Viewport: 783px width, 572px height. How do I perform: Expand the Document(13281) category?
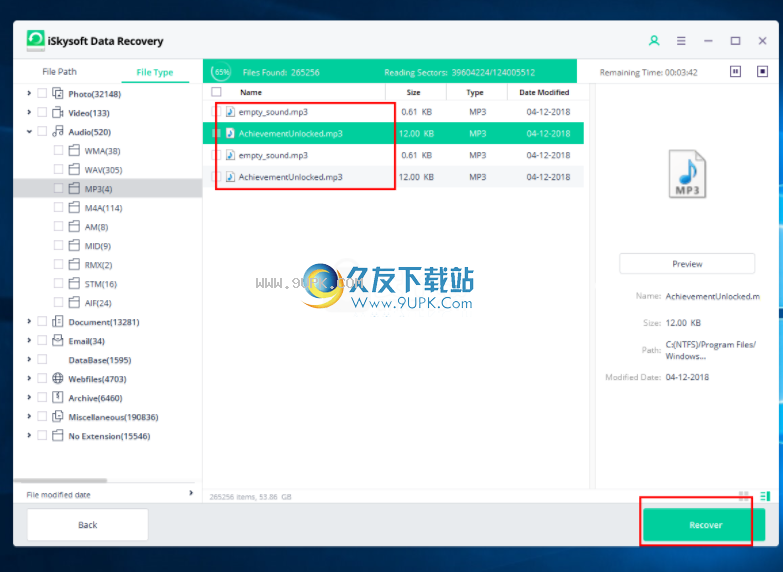[x=29, y=322]
